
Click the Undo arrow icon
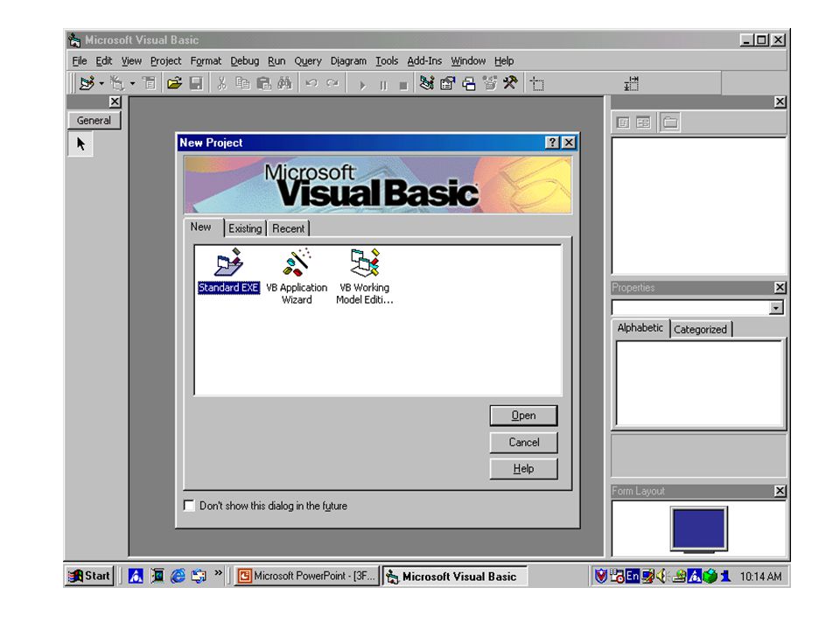pyautogui.click(x=311, y=83)
